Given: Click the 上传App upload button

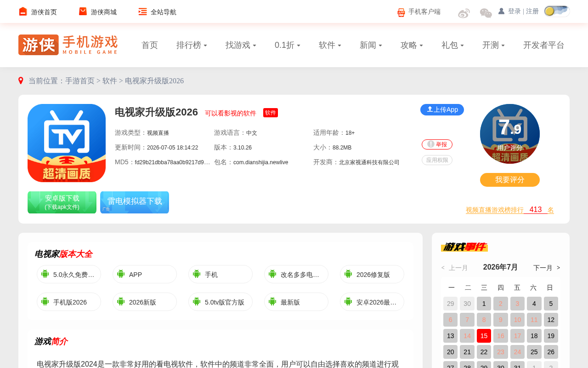Looking at the screenshot, I should (x=442, y=109).
